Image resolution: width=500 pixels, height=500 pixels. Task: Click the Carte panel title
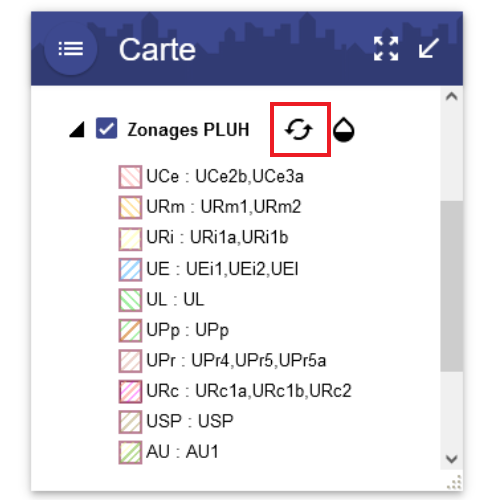[157, 50]
